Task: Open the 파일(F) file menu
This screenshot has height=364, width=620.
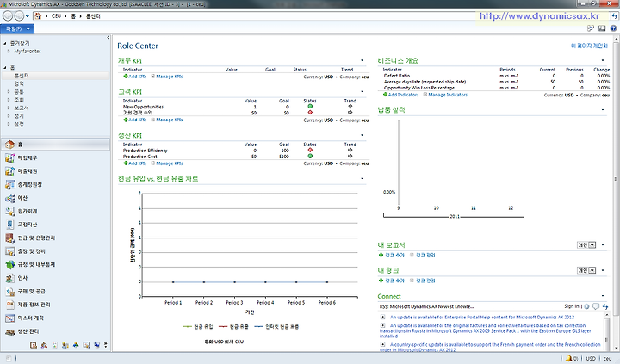Action: [x=17, y=29]
